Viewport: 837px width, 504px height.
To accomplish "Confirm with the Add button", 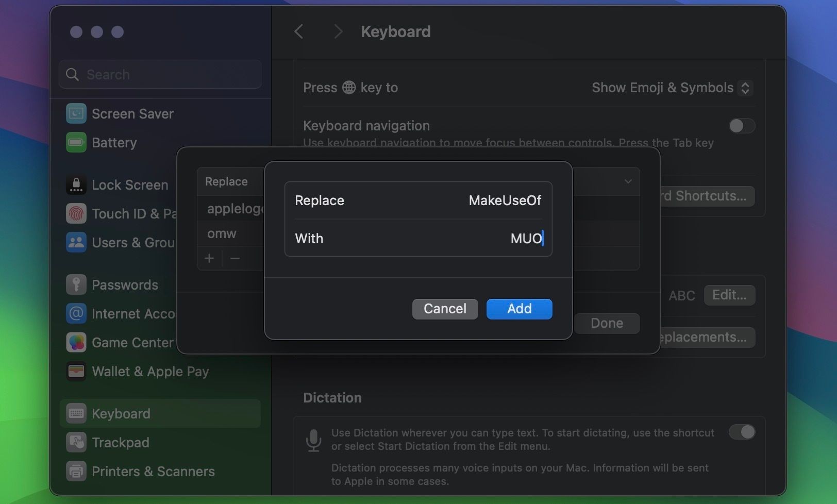I will pos(519,309).
